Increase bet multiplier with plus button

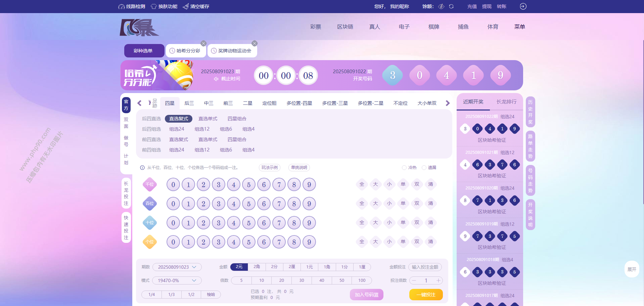tap(439, 280)
